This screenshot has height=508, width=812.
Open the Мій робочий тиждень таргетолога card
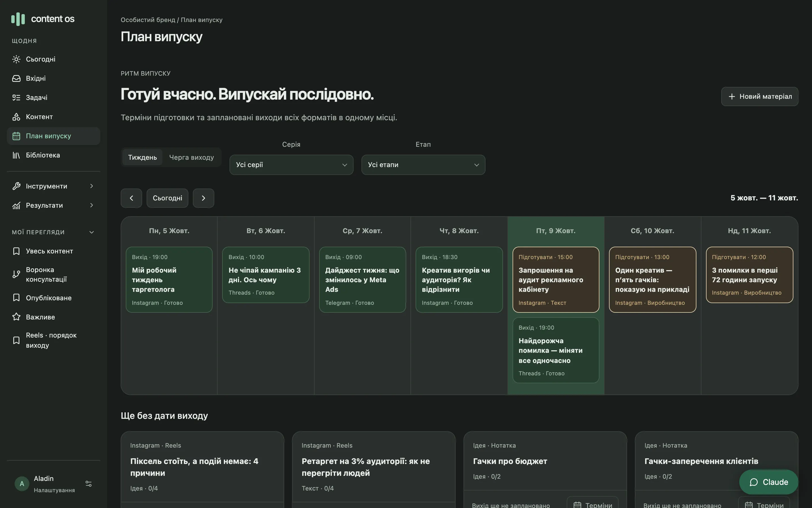pyautogui.click(x=169, y=279)
